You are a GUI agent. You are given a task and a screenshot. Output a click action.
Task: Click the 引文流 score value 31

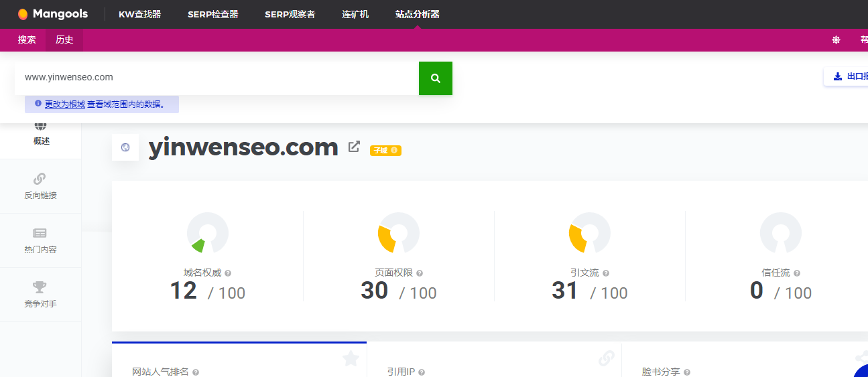coord(565,291)
